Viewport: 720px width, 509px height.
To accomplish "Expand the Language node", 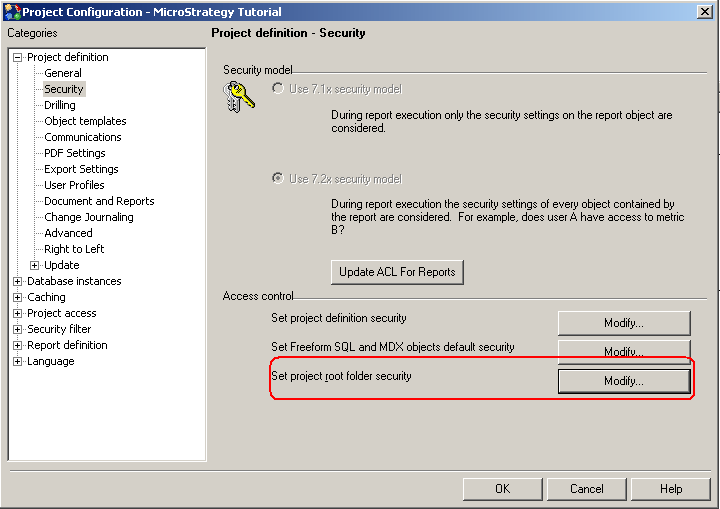I will (17, 362).
